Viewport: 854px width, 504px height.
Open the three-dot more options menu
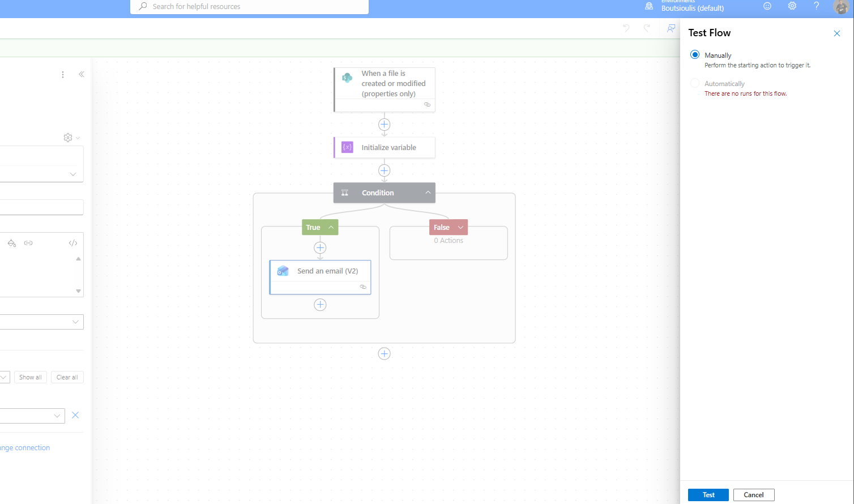pos(63,75)
